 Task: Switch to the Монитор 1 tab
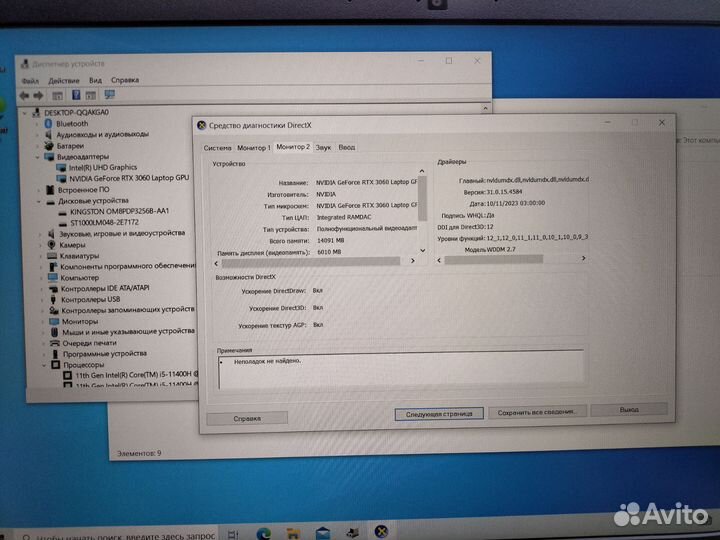coord(254,148)
